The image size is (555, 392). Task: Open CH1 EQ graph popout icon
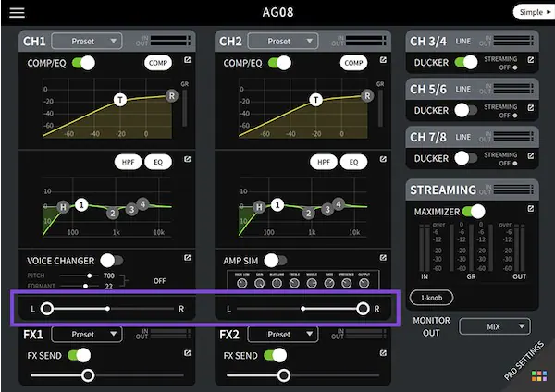[x=187, y=161]
